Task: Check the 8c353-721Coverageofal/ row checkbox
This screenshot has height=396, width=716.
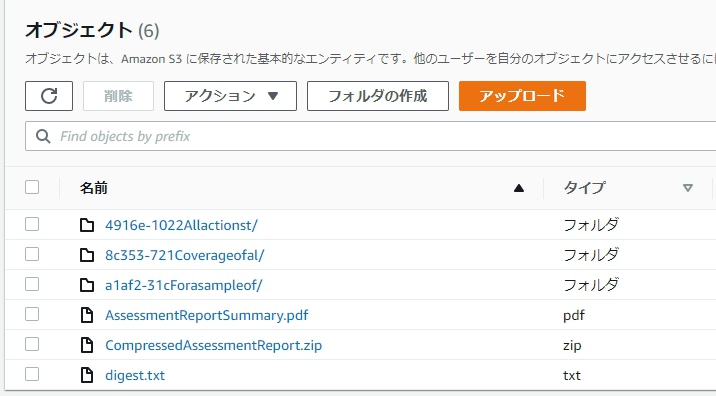Action: pyautogui.click(x=32, y=254)
